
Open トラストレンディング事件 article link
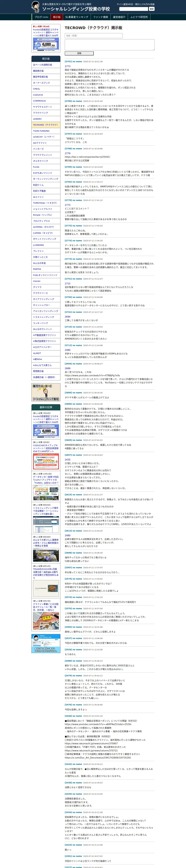tap(46, 511)
